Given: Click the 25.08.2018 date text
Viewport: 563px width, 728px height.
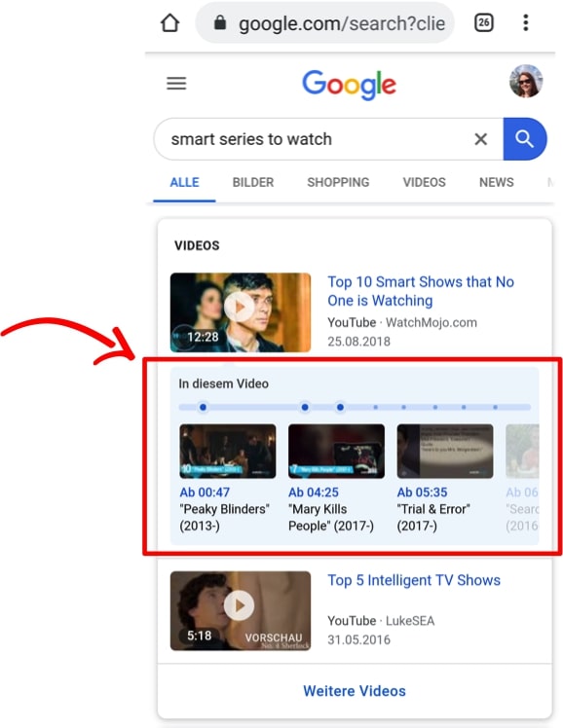Looking at the screenshot, I should coord(358,342).
